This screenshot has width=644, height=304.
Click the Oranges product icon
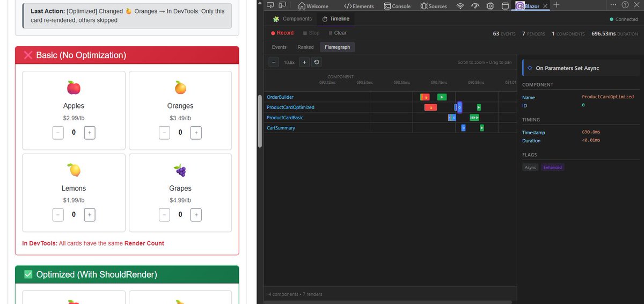180,87
